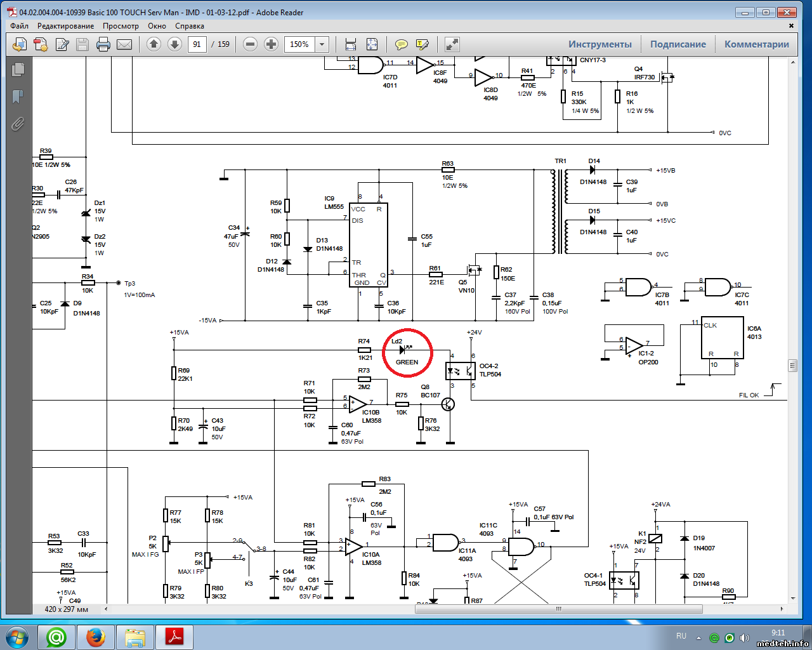Viewport: 812px width, 650px height.
Task: Toggle the attachments paperclip panel
Action: click(18, 124)
